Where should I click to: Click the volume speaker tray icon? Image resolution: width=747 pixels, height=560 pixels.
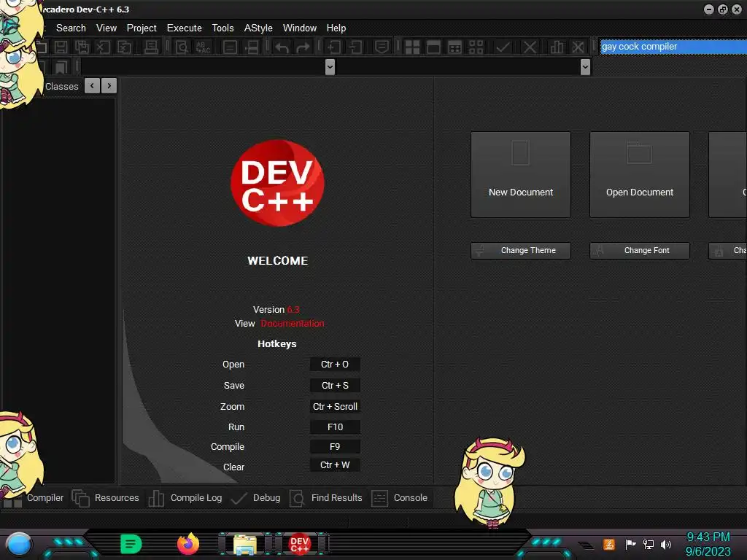pyautogui.click(x=666, y=544)
